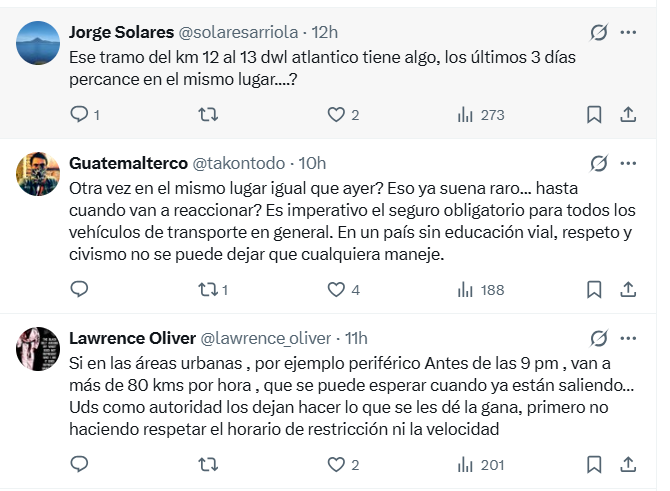670x491 pixels.
Task: Share Jorge Solares' tweet
Action: tap(628, 115)
